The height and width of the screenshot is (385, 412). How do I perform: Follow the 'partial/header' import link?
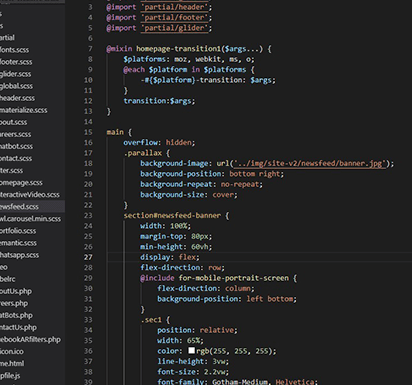point(174,7)
